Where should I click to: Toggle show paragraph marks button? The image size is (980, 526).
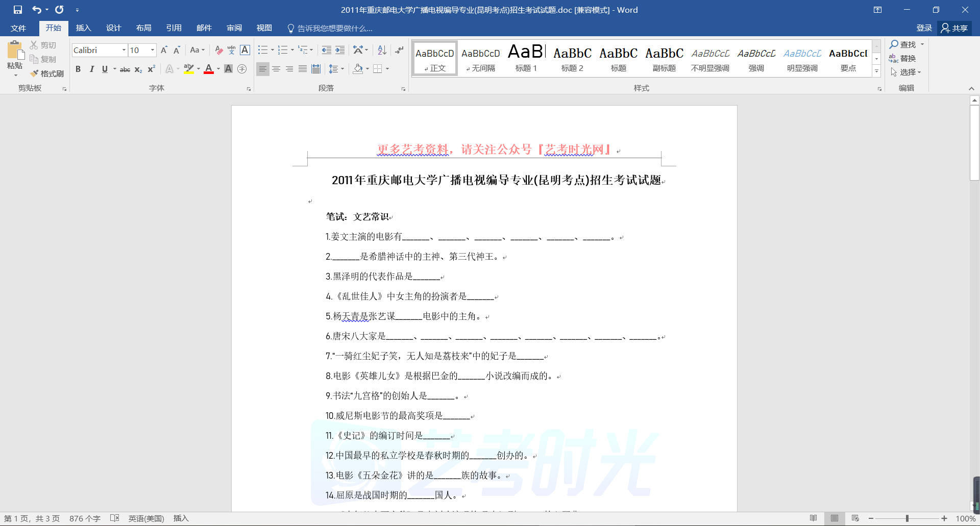coord(399,50)
